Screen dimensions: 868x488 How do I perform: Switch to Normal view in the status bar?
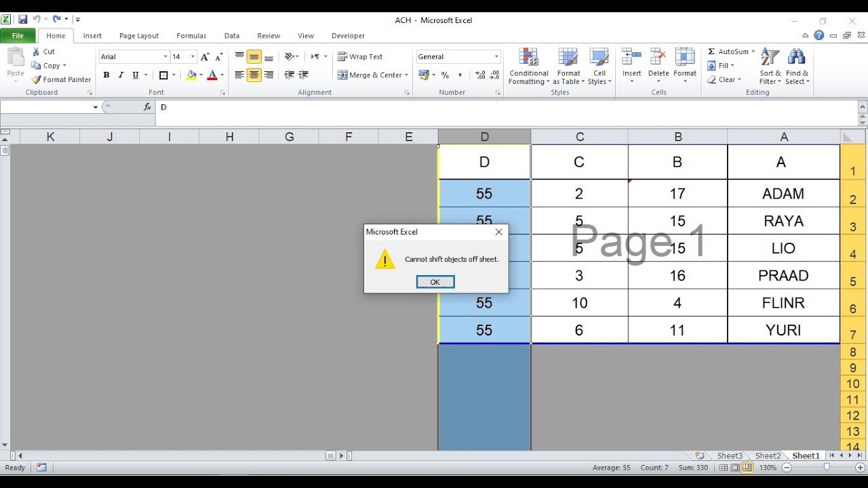pos(724,468)
